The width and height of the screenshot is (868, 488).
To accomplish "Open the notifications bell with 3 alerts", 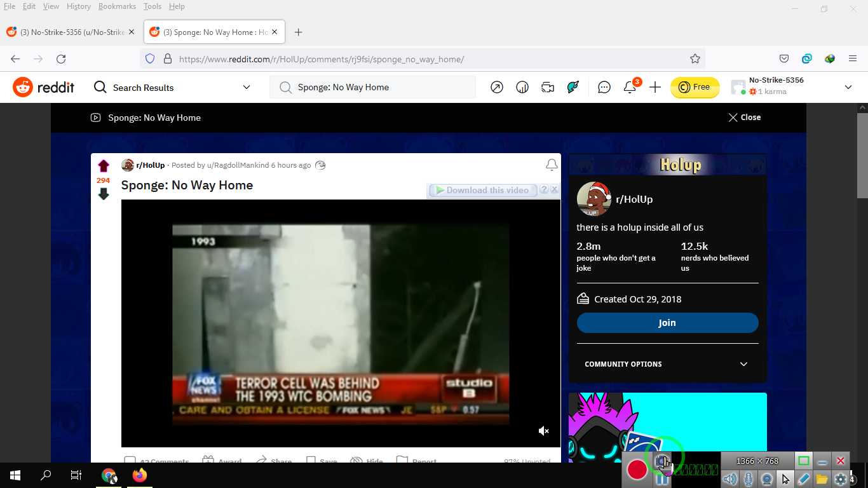I will 630,88.
